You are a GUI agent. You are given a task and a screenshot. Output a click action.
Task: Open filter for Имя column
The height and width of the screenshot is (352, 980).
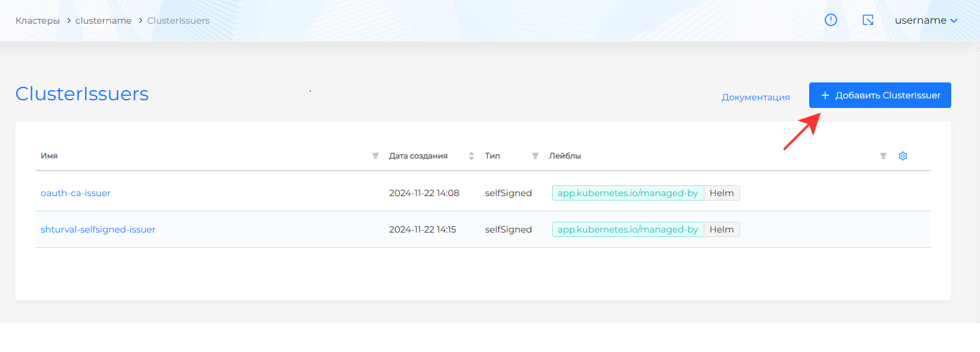pyautogui.click(x=375, y=156)
